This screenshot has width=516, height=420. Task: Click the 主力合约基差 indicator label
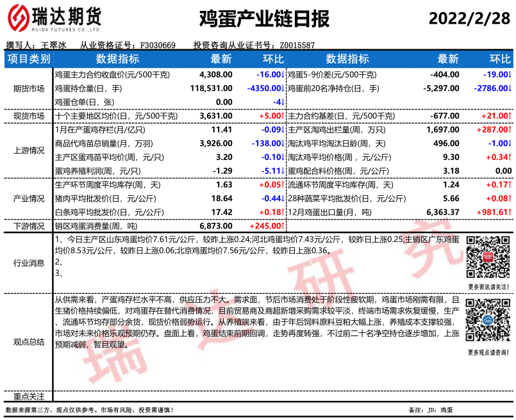(x=341, y=116)
